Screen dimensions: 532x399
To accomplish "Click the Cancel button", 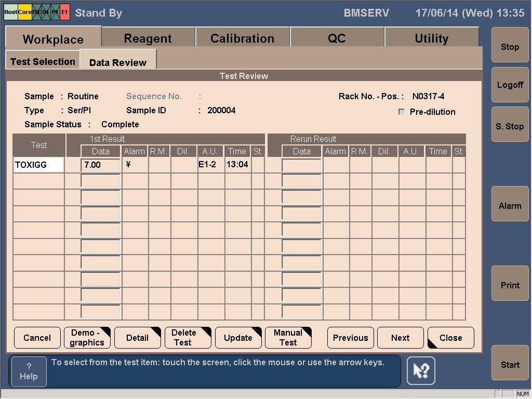I will coord(37,338).
